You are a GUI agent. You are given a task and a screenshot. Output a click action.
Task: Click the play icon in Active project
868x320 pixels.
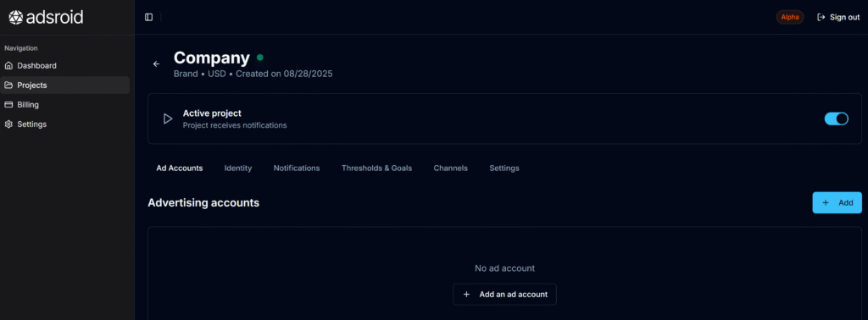[x=168, y=119]
